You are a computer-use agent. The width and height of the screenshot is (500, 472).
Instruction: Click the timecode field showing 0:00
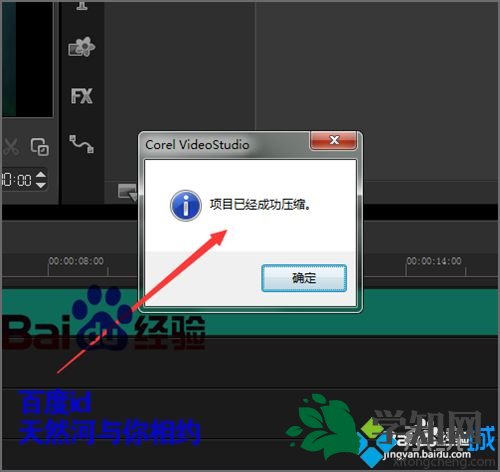click(17, 180)
